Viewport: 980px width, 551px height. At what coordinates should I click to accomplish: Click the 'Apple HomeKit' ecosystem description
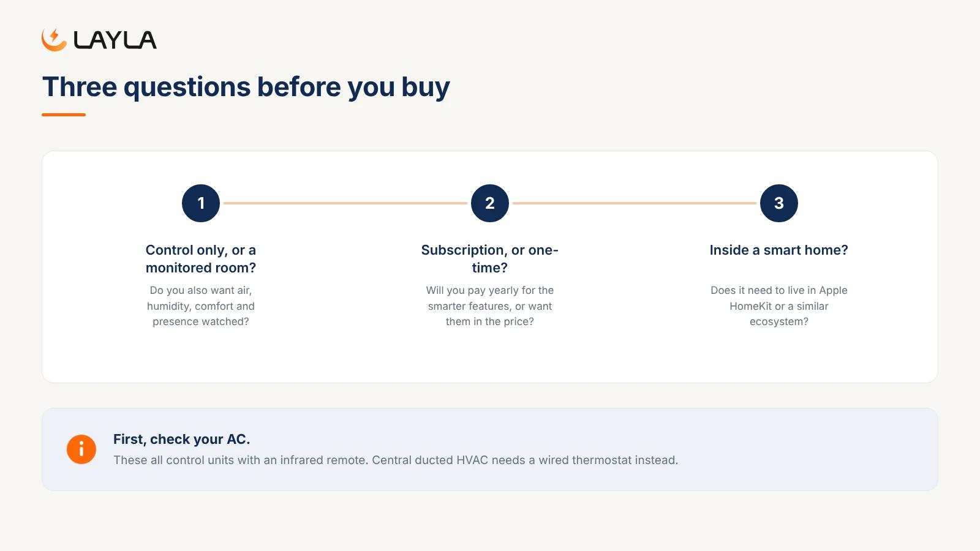(x=779, y=306)
